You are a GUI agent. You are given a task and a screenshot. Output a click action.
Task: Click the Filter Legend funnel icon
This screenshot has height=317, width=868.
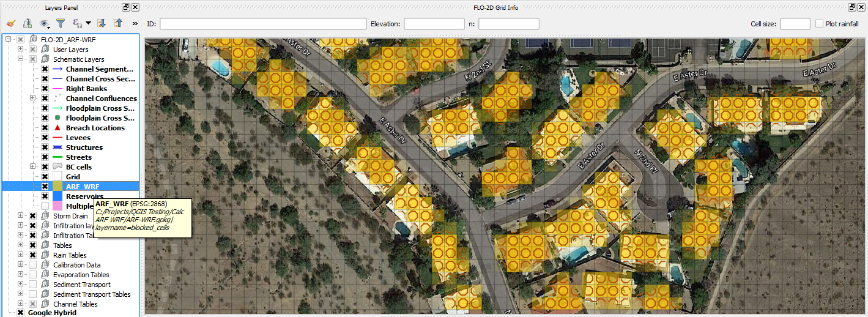click(x=61, y=24)
